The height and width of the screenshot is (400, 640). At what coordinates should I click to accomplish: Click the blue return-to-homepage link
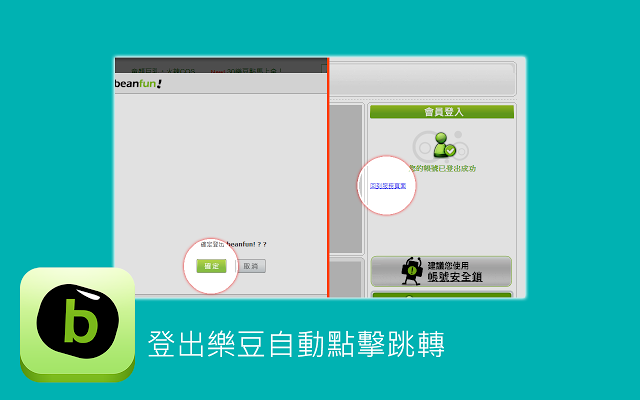[x=388, y=186]
